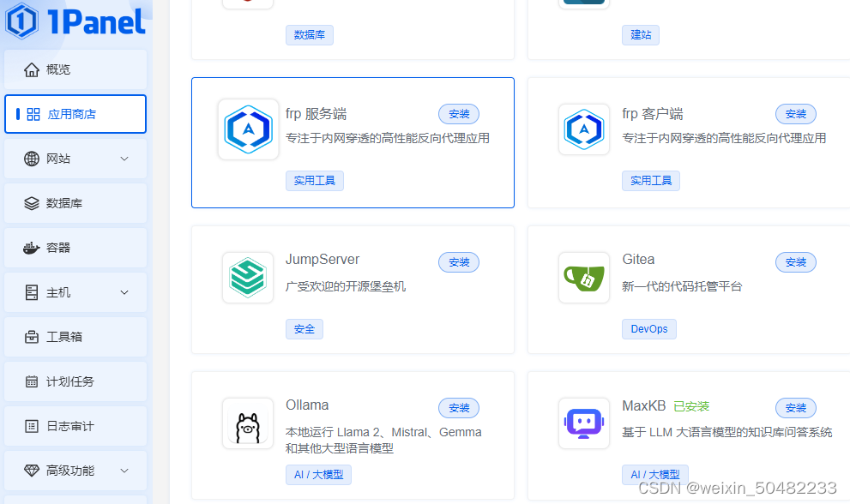Click 安装 button on MaxKB card
The image size is (850, 504).
point(795,408)
